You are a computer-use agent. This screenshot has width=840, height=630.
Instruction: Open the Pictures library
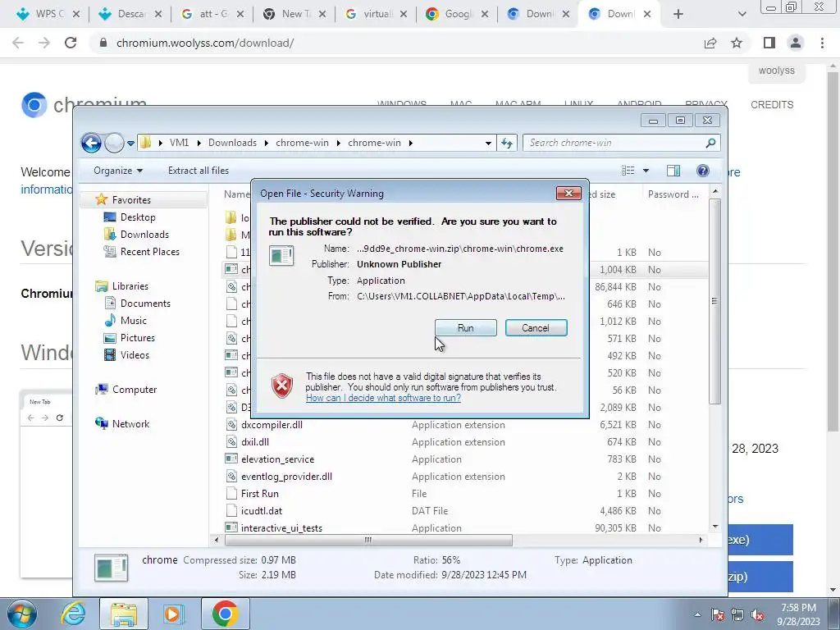(x=138, y=337)
